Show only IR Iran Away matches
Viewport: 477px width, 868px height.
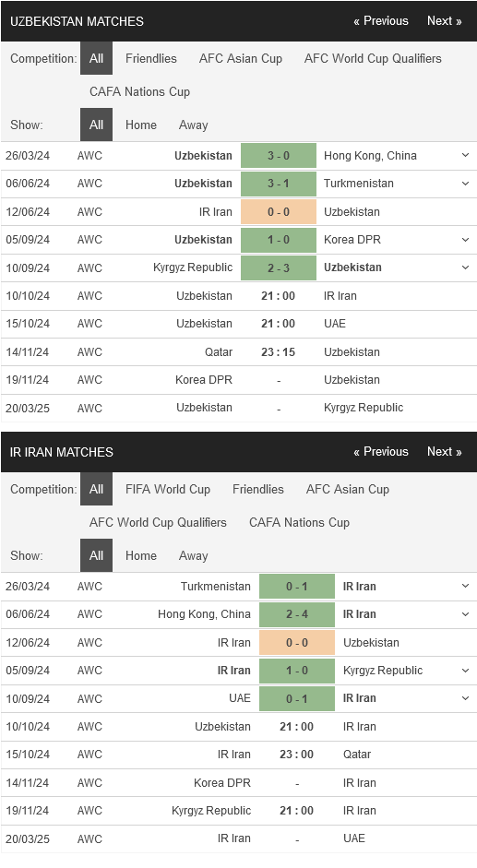(x=194, y=555)
